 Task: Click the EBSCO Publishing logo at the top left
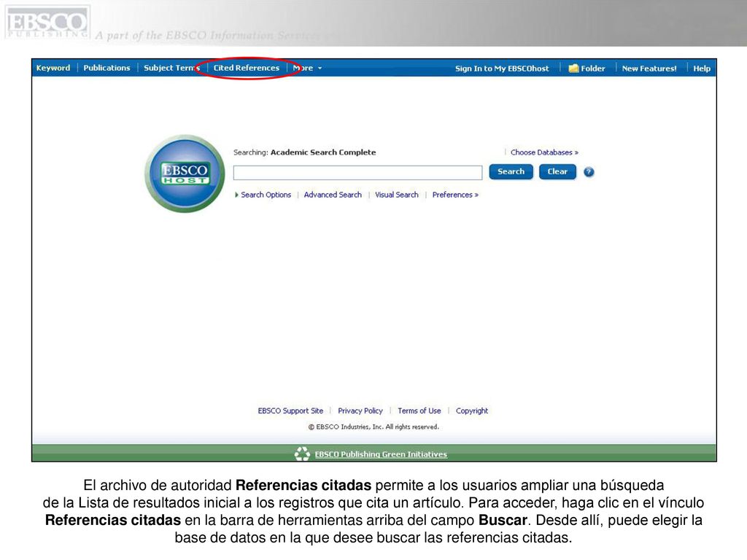(47, 23)
